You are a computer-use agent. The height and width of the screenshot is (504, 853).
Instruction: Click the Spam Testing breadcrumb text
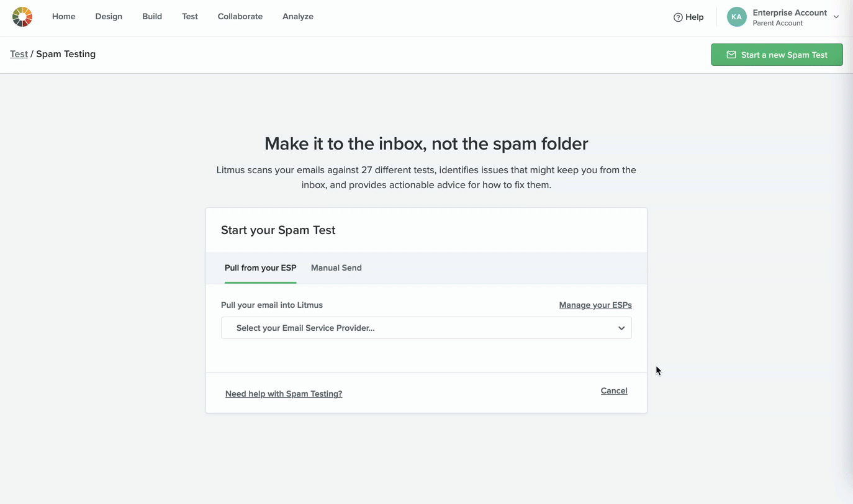66,54
